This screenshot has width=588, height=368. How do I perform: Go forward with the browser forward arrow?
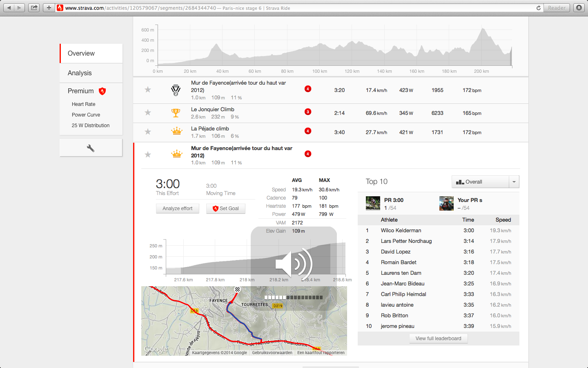pyautogui.click(x=19, y=8)
